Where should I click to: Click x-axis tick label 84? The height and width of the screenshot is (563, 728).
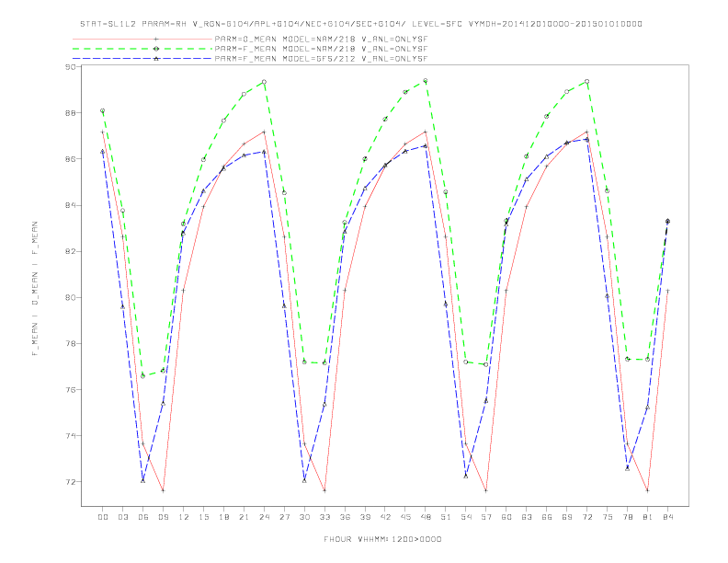[667, 517]
